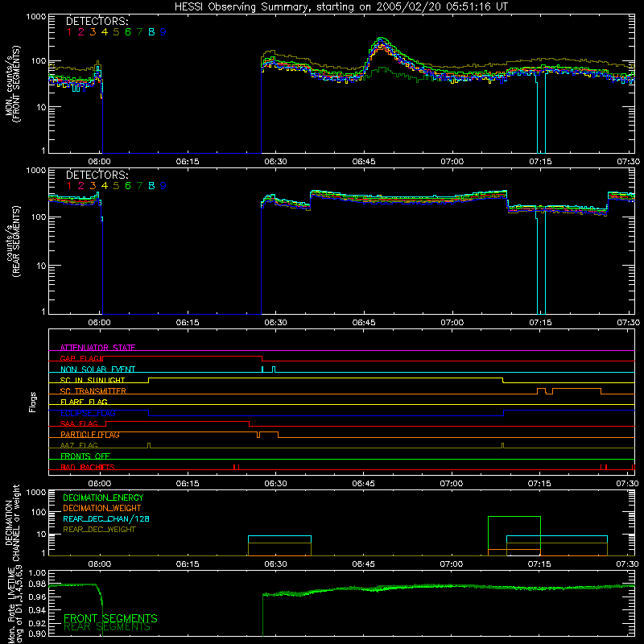Image resolution: width=644 pixels, height=644 pixels.
Task: Click magenta detector '2' in rear segments legend
Action: (x=81, y=186)
